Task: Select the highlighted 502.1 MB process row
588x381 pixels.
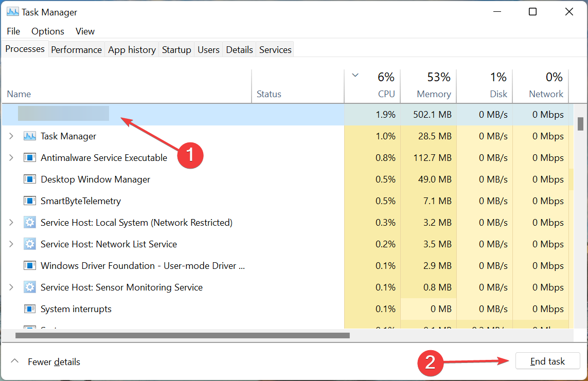Action: click(x=288, y=115)
